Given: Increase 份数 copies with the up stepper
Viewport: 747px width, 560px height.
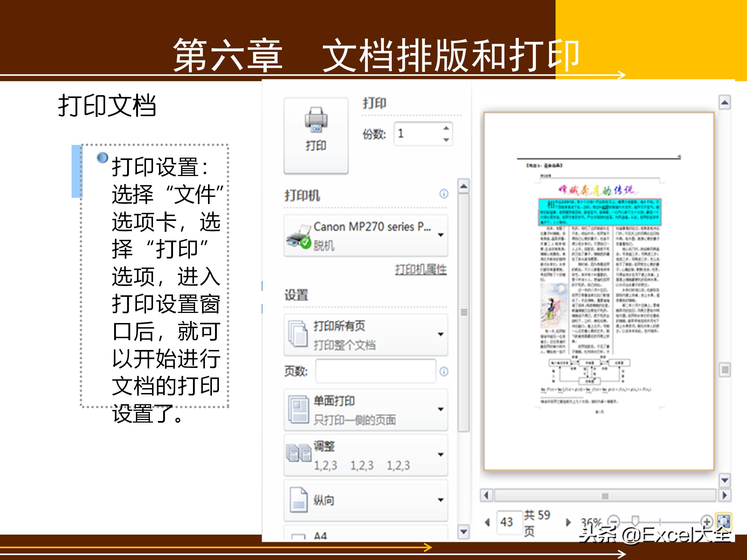Looking at the screenshot, I should point(446,128).
